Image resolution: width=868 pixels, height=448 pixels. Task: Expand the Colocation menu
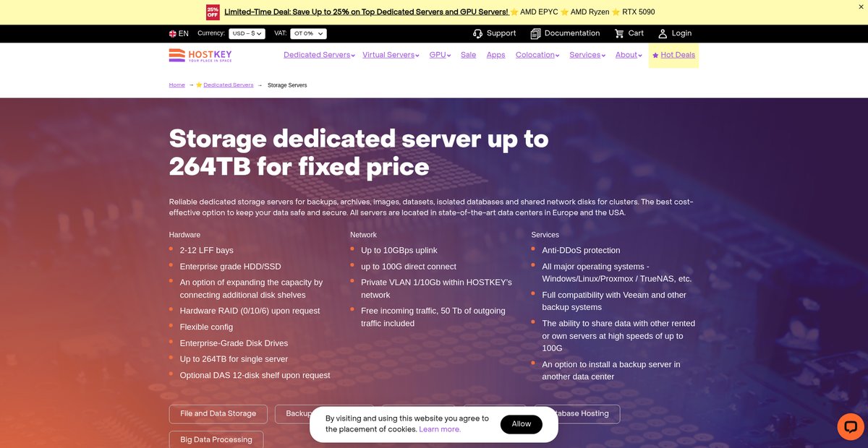(537, 55)
